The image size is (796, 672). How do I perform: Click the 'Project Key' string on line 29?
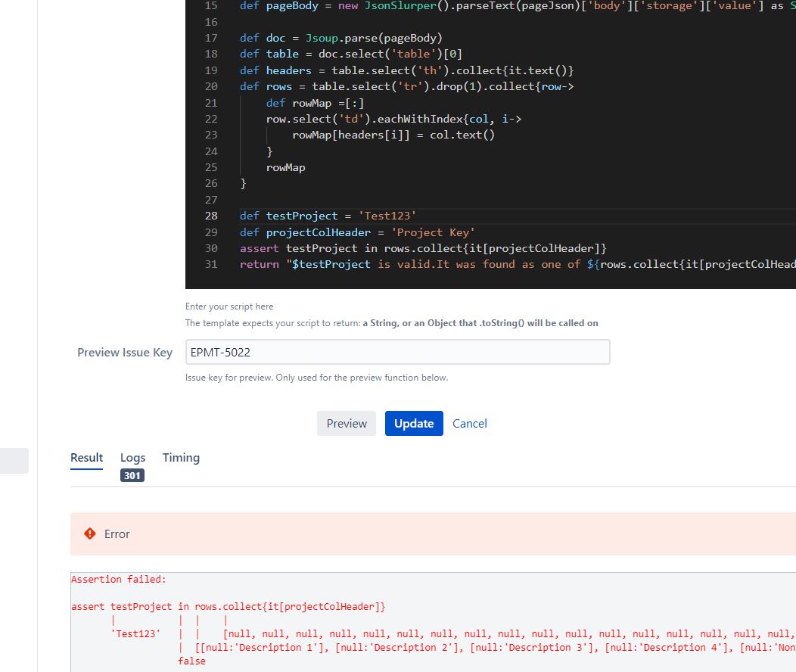(435, 232)
